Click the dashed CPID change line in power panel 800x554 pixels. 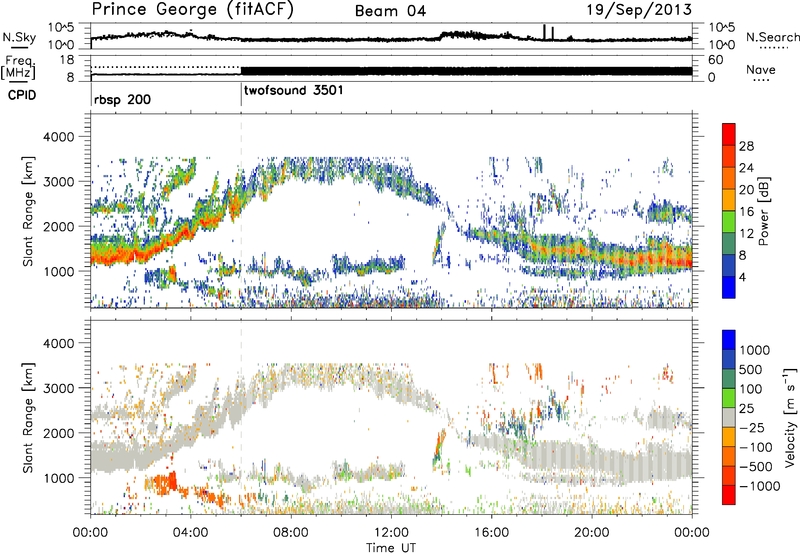point(241,211)
